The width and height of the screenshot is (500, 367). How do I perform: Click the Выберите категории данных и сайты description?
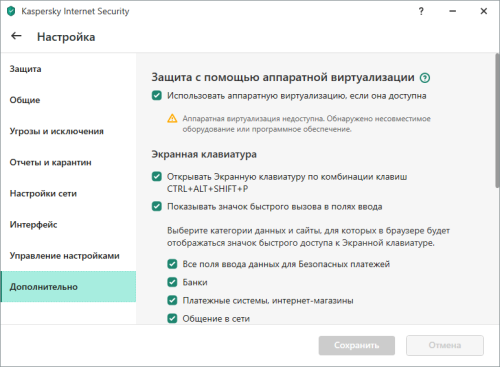pyautogui.click(x=308, y=237)
